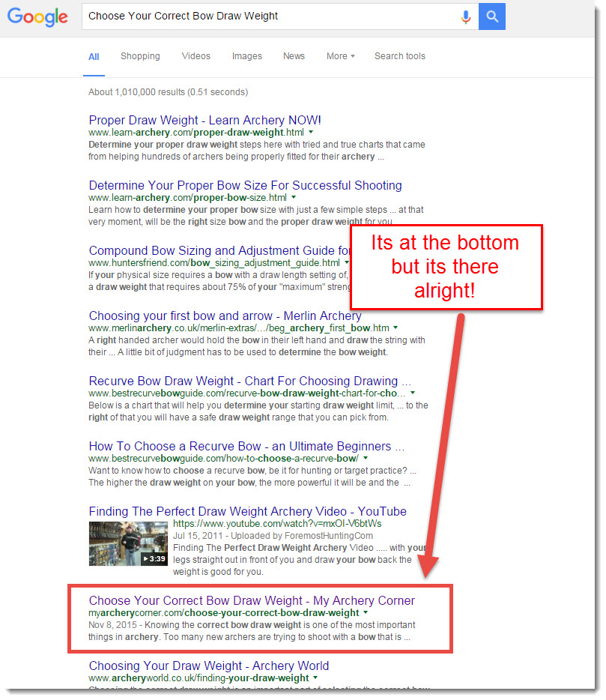Switch to the Images tab
The width and height of the screenshot is (606, 700).
(x=246, y=56)
